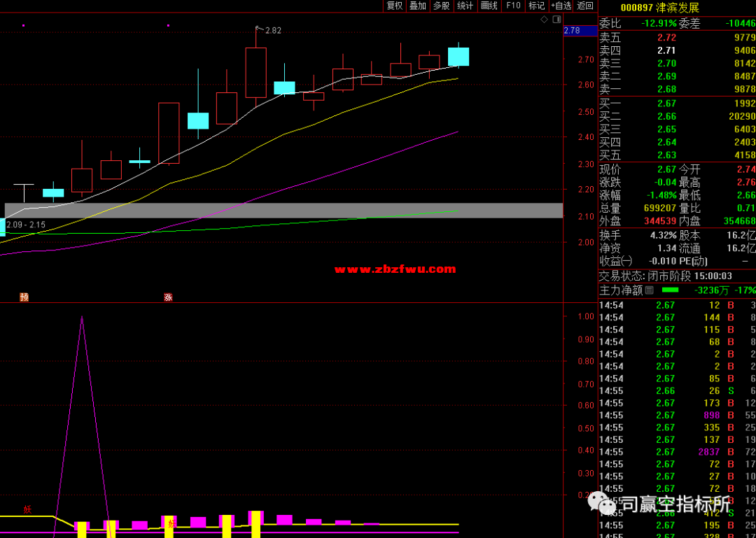
Task: Select the 卖四 2.71 ask row
Action: 677,50
